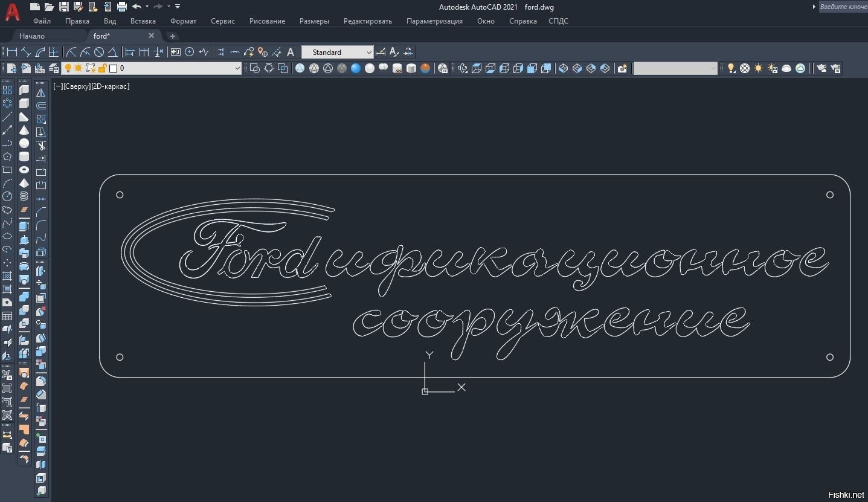Open the Standard text style dropdown
The image size is (868, 502).
pyautogui.click(x=338, y=53)
